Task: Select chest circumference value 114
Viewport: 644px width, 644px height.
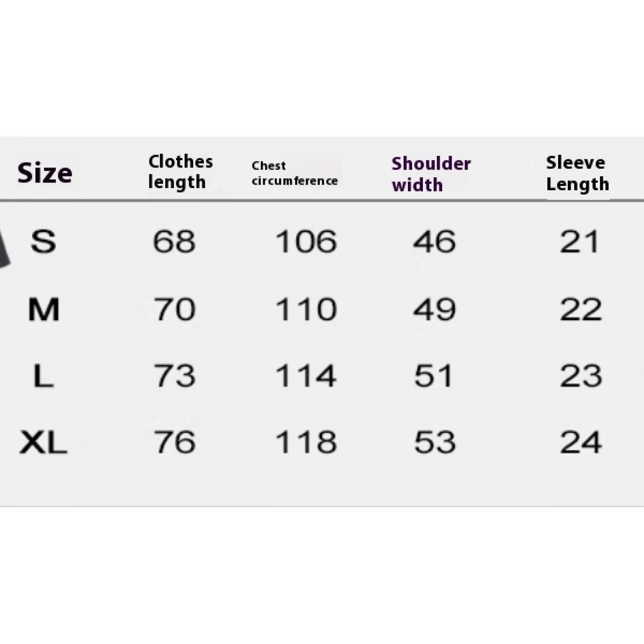Action: pyautogui.click(x=306, y=376)
